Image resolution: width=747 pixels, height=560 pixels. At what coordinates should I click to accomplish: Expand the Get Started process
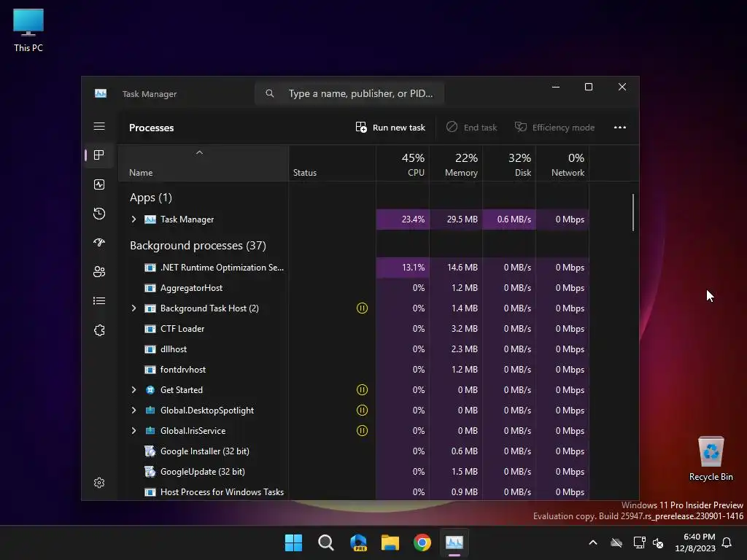click(134, 390)
